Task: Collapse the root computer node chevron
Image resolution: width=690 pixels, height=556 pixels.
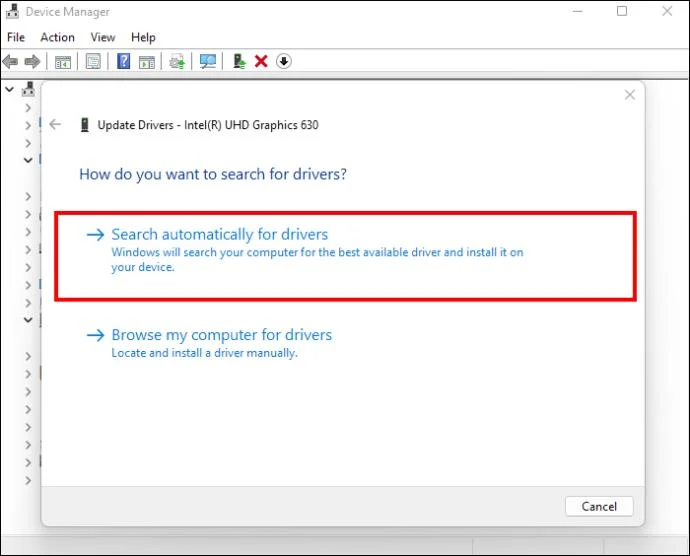Action: coord(9,89)
